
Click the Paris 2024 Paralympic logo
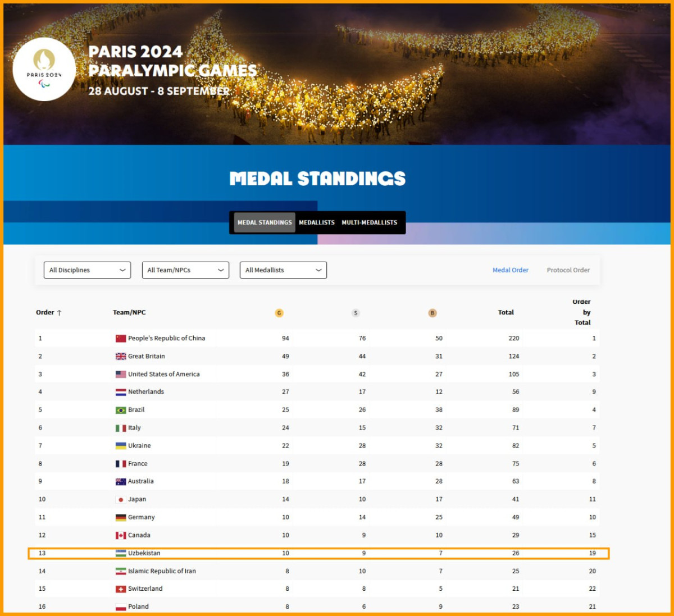44,70
